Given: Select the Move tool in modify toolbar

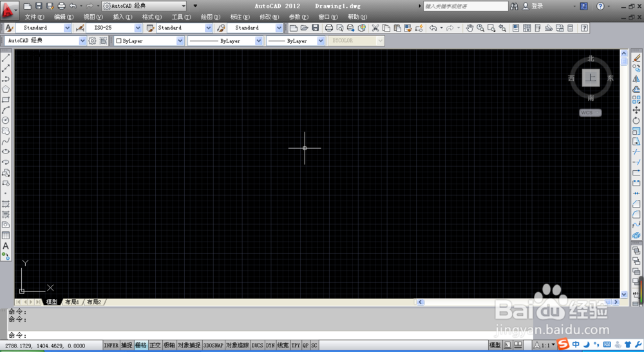Looking at the screenshot, I should coord(637,110).
